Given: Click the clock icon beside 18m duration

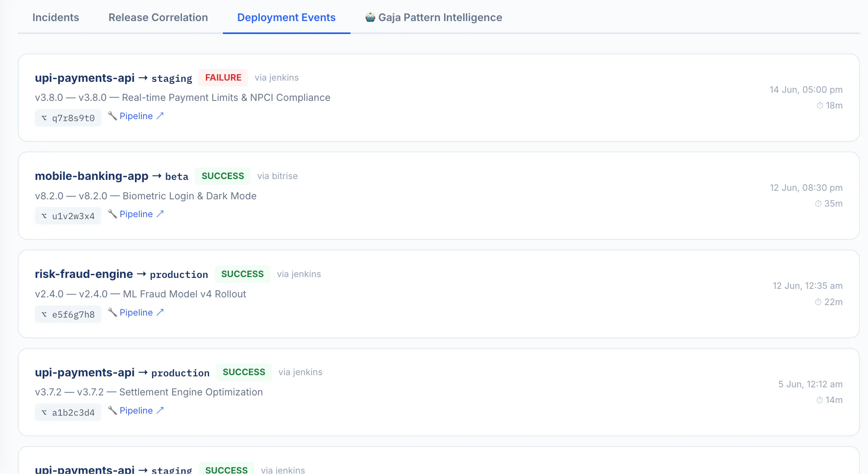Looking at the screenshot, I should coord(820,106).
